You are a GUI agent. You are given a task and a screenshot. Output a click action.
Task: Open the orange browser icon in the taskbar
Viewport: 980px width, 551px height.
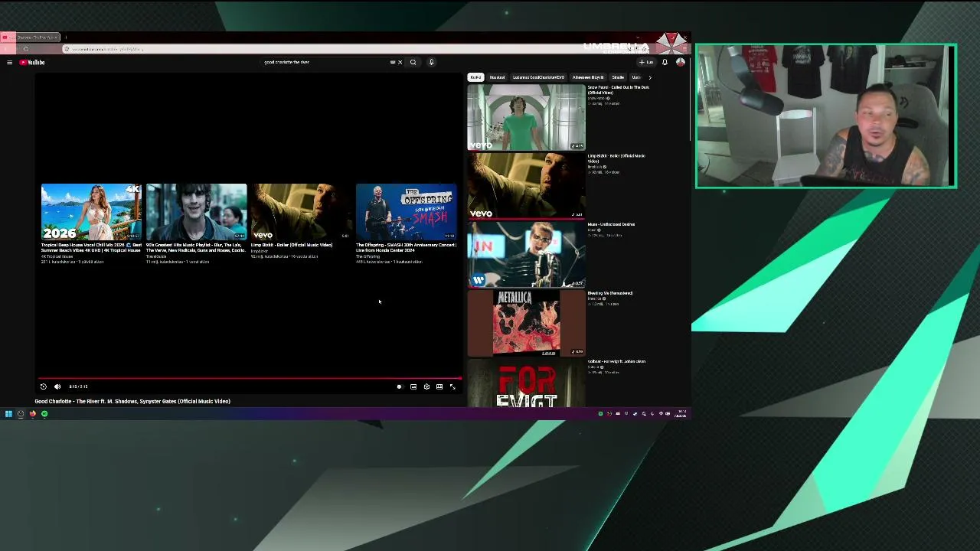click(32, 414)
